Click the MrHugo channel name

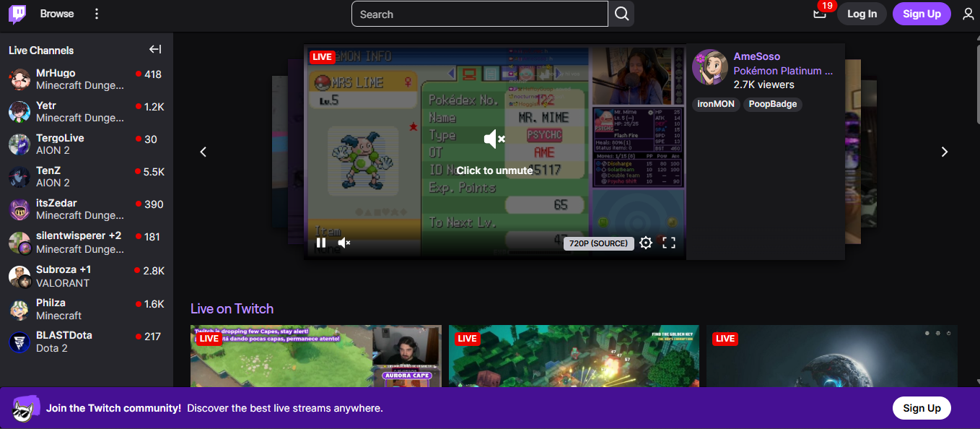56,73
